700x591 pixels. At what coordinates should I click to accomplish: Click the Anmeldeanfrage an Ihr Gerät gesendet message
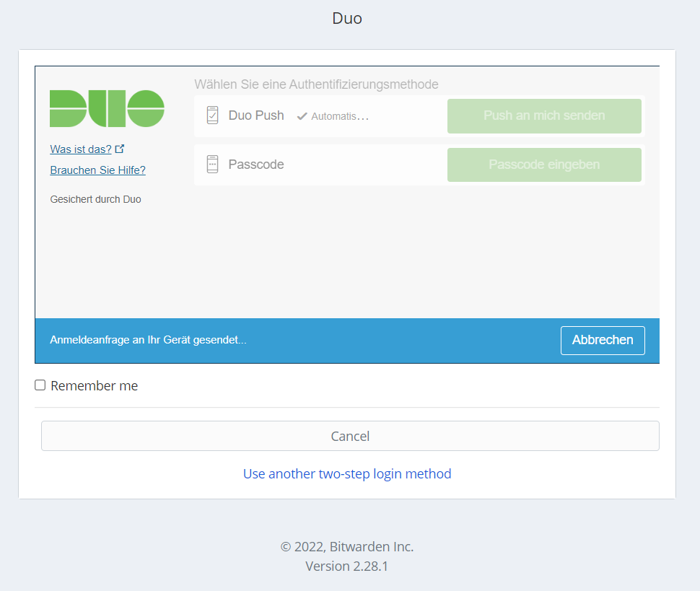click(x=148, y=340)
